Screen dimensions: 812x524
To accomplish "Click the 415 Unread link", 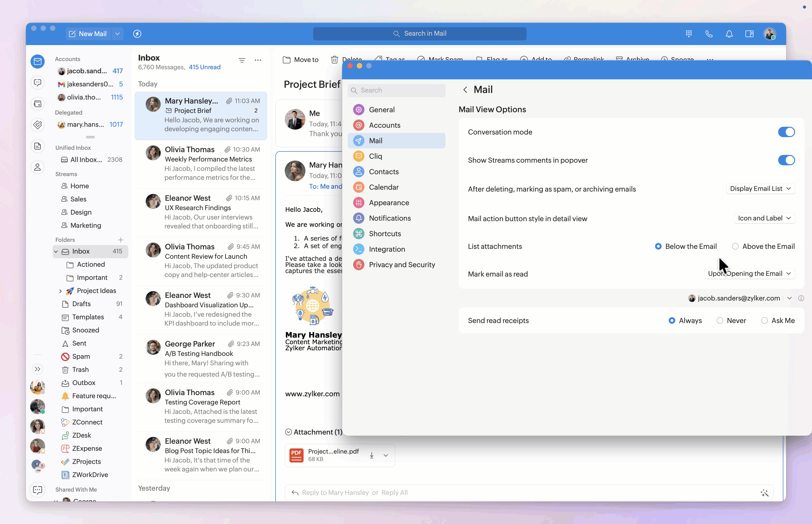I will (x=205, y=67).
